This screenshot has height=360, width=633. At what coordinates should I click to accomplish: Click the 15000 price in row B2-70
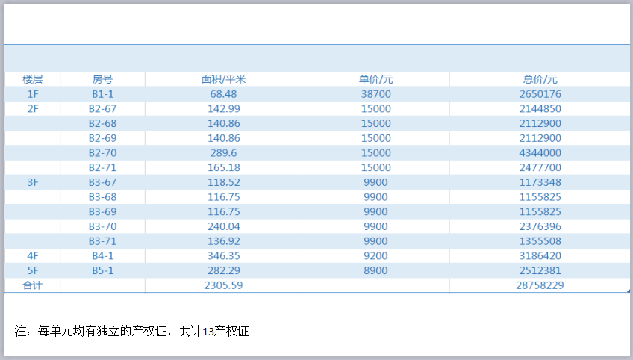[x=376, y=153]
